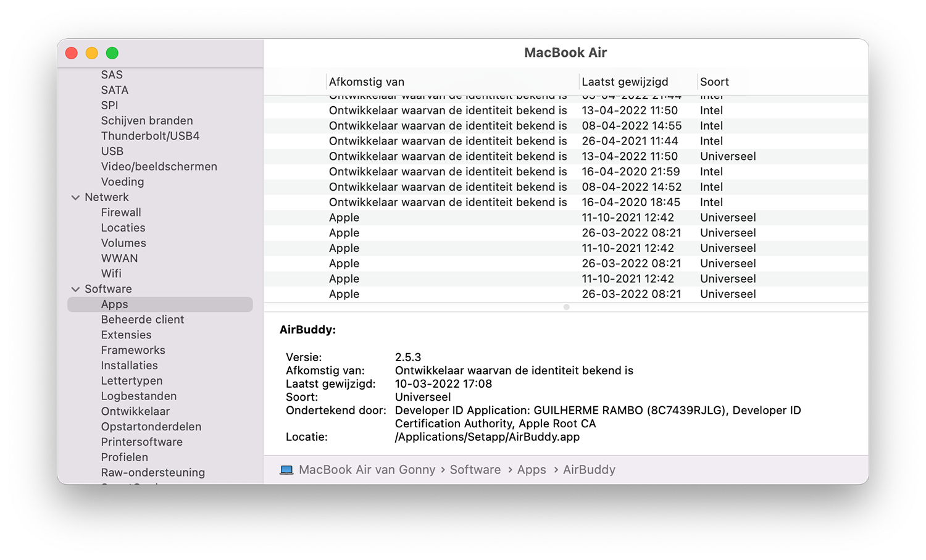Open Wifi under Netwerk

pos(111,274)
